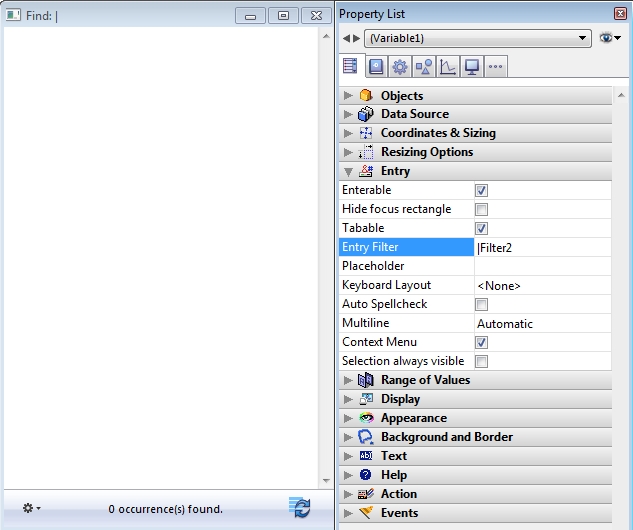633x530 pixels.
Task: Click the previous object arrow button
Action: pos(346,38)
